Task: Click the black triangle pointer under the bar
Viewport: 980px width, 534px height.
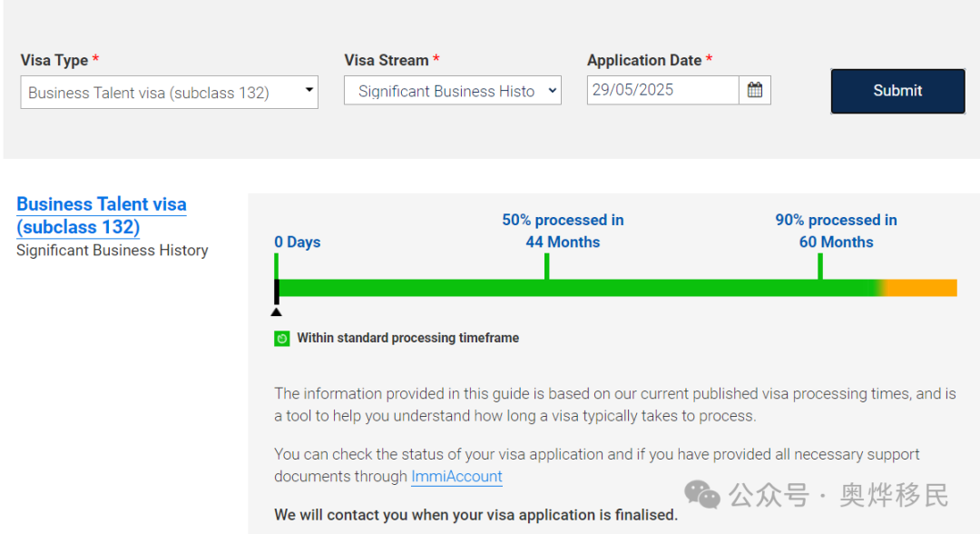Action: [276, 311]
